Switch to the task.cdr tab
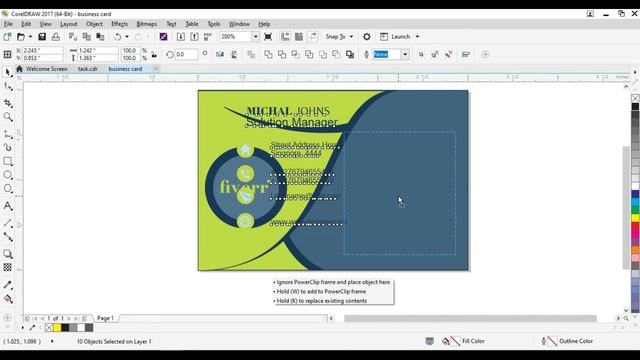This screenshot has height=360, width=640. 87,69
